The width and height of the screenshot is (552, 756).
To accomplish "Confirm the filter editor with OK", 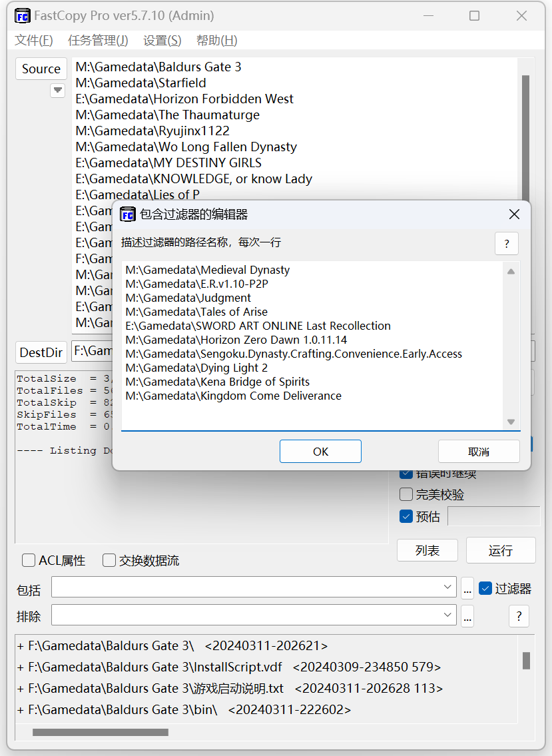I will tap(320, 452).
